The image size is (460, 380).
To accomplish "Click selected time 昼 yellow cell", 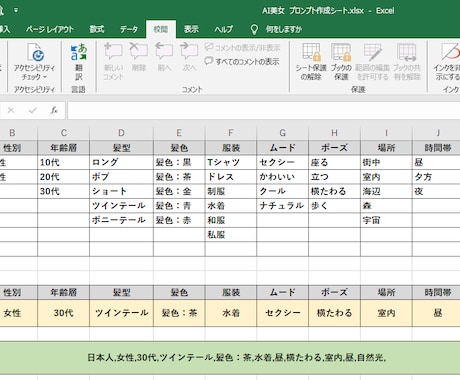I will click(x=436, y=313).
